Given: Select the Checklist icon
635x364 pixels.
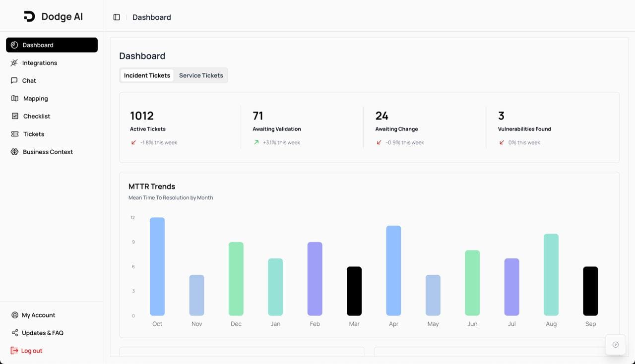Looking at the screenshot, I should pyautogui.click(x=14, y=116).
